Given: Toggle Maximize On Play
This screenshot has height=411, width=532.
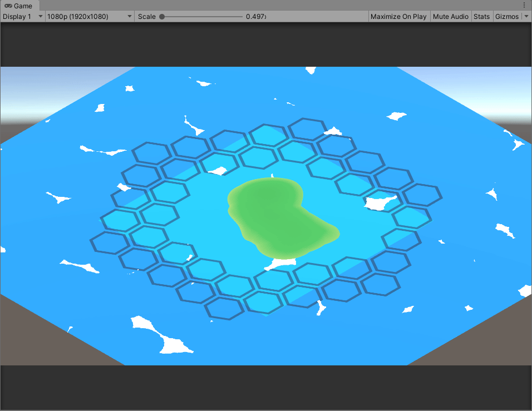Looking at the screenshot, I should pyautogui.click(x=398, y=17).
